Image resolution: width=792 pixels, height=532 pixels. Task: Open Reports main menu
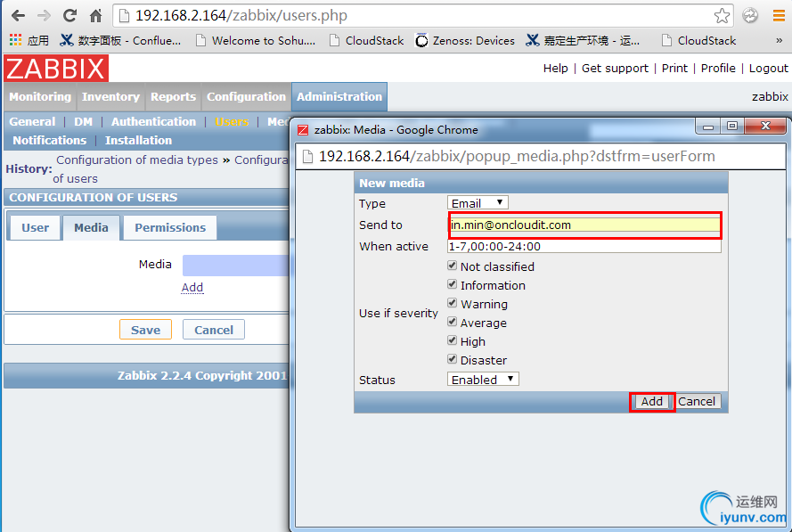pos(173,96)
